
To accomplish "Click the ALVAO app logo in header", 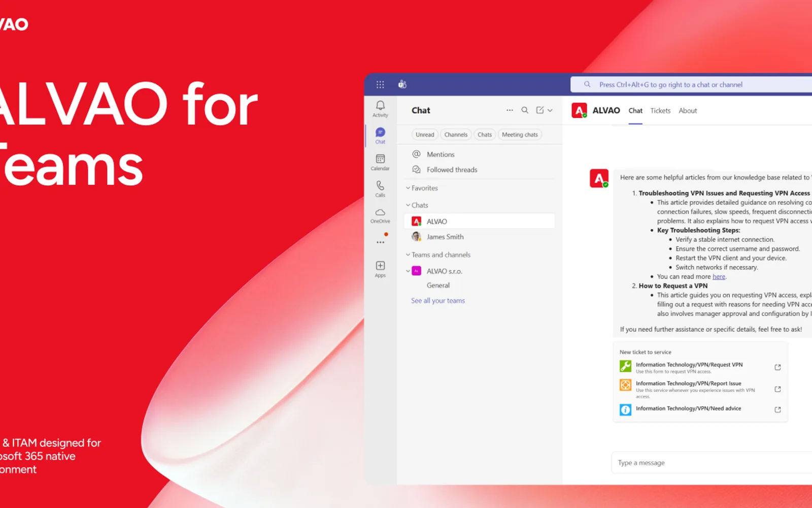I will [579, 110].
